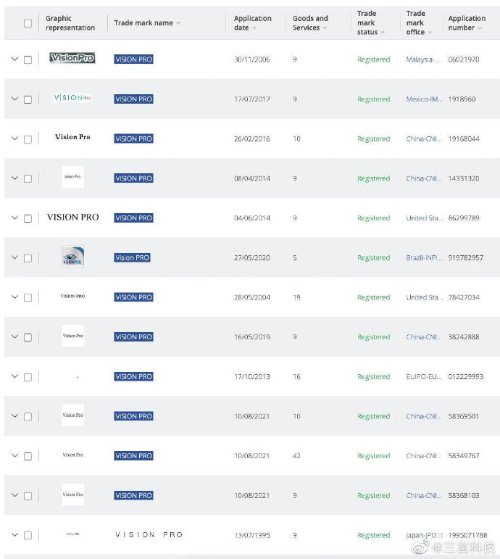
Task: Expand the Malaysia VISION PRO row
Action: (x=15, y=59)
